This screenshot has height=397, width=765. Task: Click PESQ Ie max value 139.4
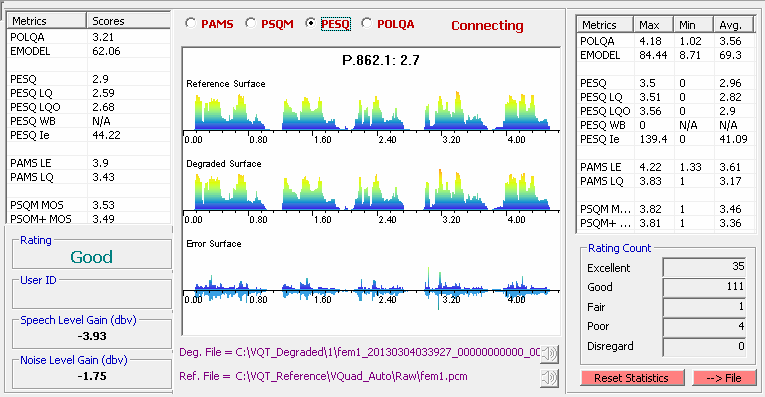(653, 139)
